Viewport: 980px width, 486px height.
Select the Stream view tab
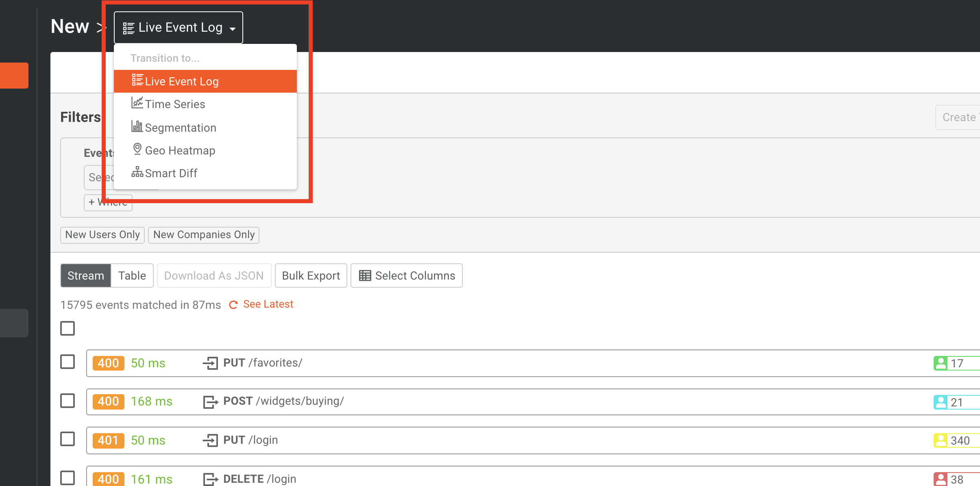click(x=86, y=276)
